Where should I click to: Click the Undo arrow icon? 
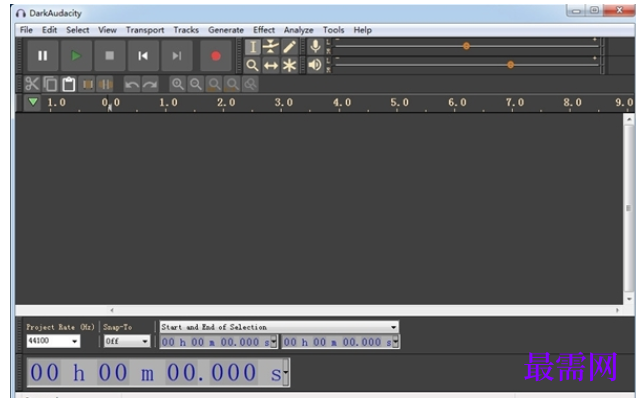click(132, 84)
